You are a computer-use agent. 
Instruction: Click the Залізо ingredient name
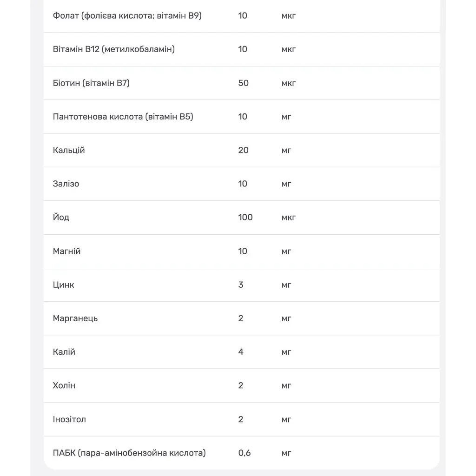66,184
